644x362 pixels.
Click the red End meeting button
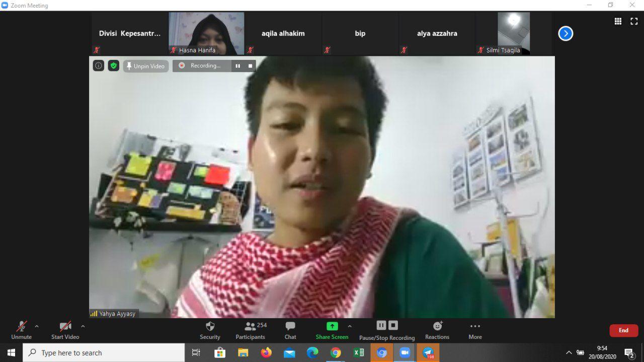point(624,330)
